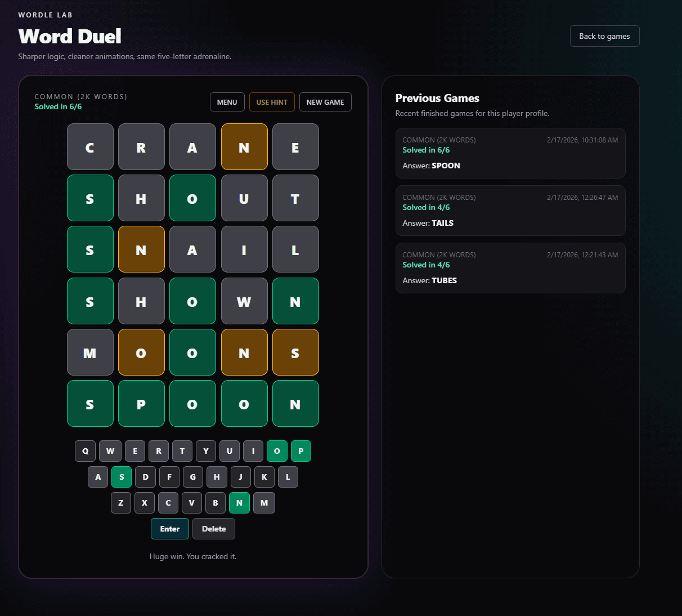Tap the green P key

point(301,451)
